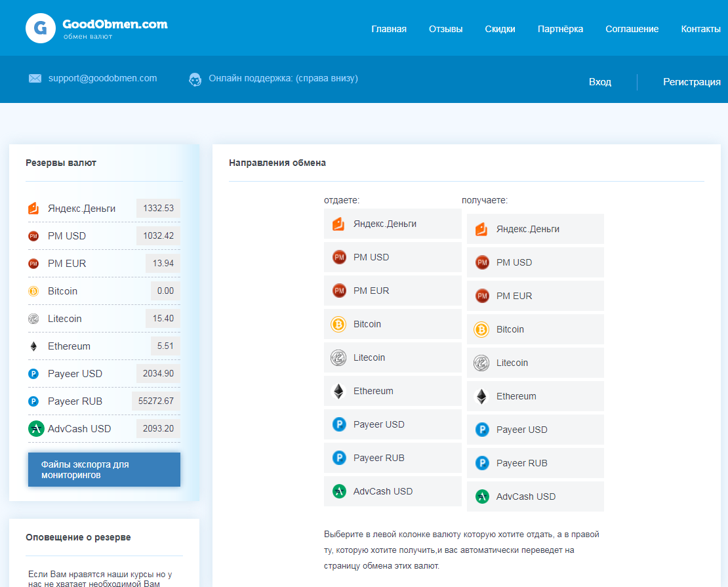Choose Bitcoin in отдаете column
The image size is (728, 587).
coord(393,324)
